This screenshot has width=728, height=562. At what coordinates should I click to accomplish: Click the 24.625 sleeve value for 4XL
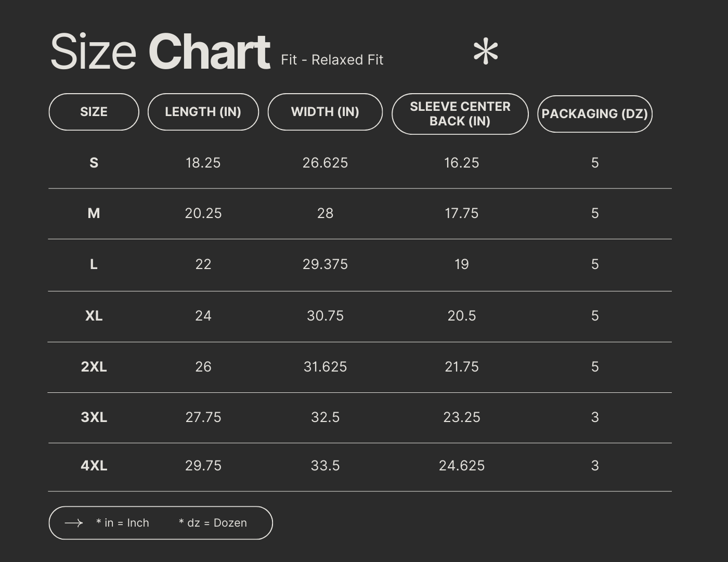[461, 466]
